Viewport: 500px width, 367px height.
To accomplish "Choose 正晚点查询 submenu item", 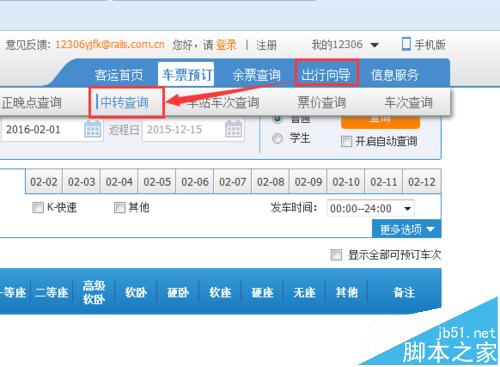I will (31, 103).
